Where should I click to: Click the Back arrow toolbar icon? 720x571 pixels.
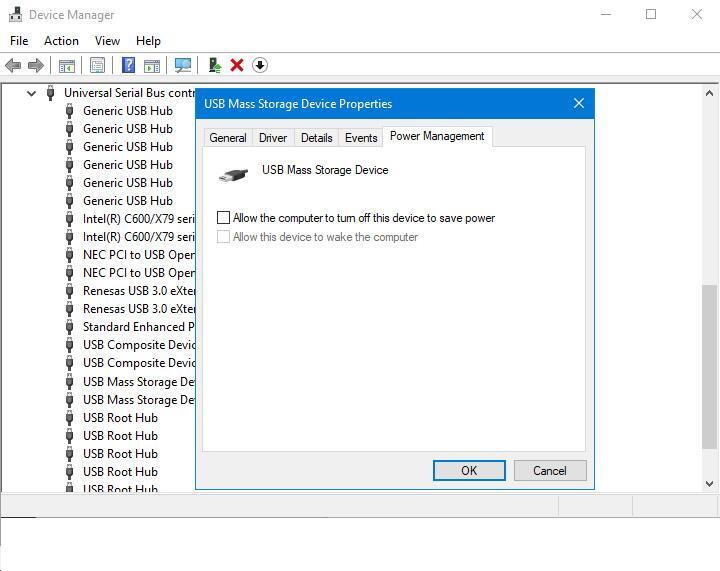(13, 66)
